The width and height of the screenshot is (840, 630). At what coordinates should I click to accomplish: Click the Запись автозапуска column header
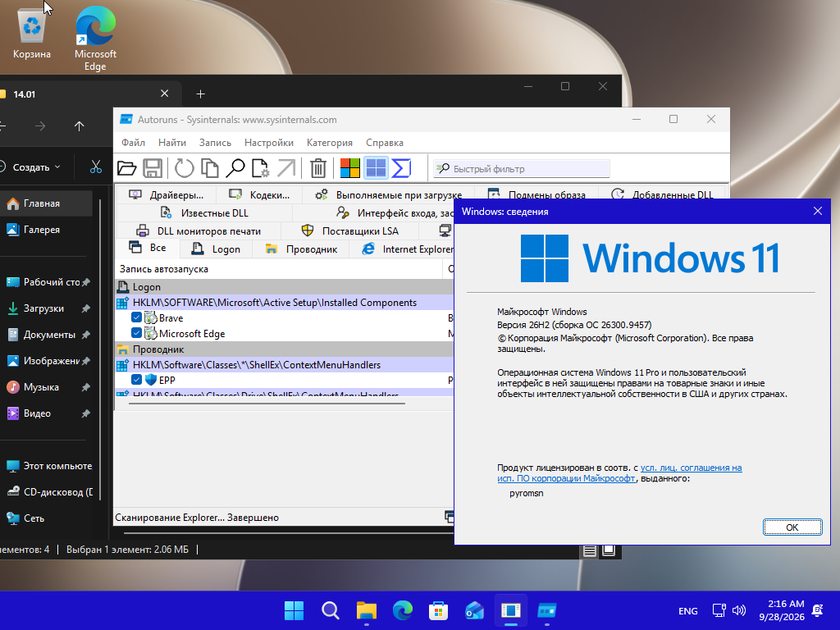pos(279,269)
